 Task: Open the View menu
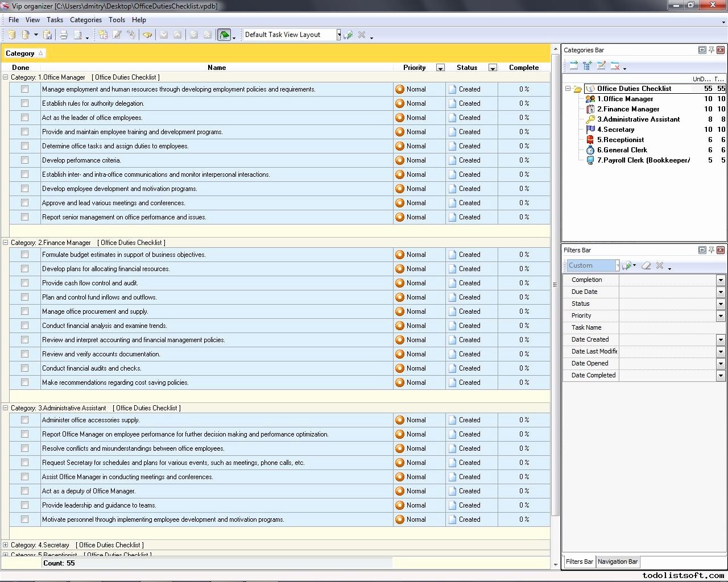click(32, 20)
